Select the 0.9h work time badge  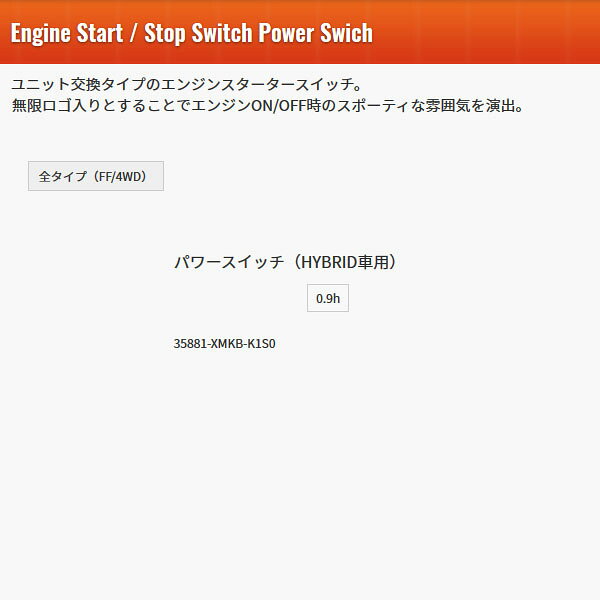(x=328, y=298)
